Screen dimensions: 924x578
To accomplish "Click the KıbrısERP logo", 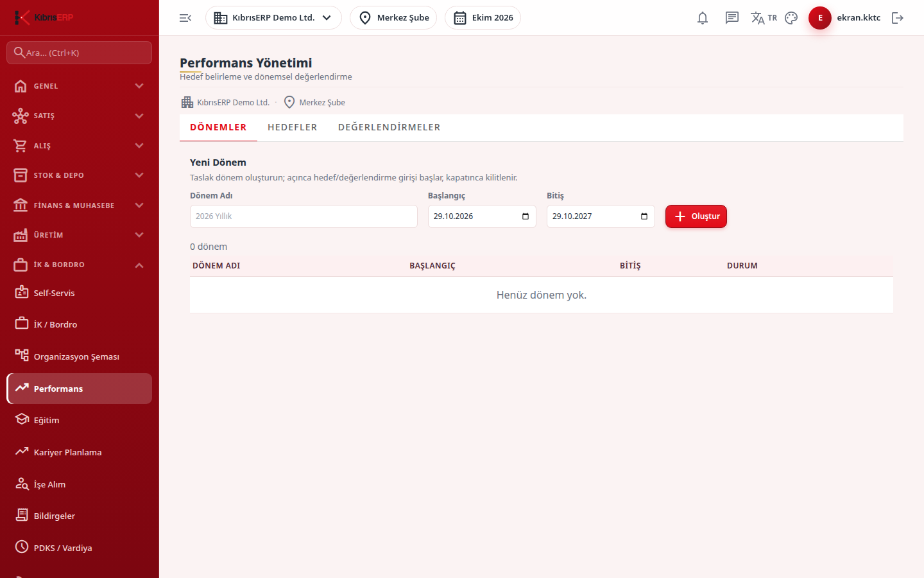I will [x=44, y=17].
